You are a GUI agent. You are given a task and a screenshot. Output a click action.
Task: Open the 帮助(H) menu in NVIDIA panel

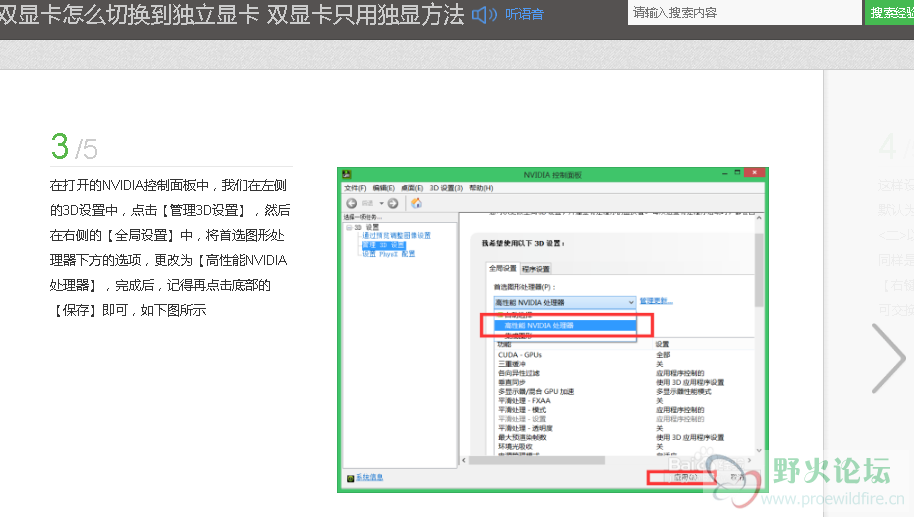(481, 188)
